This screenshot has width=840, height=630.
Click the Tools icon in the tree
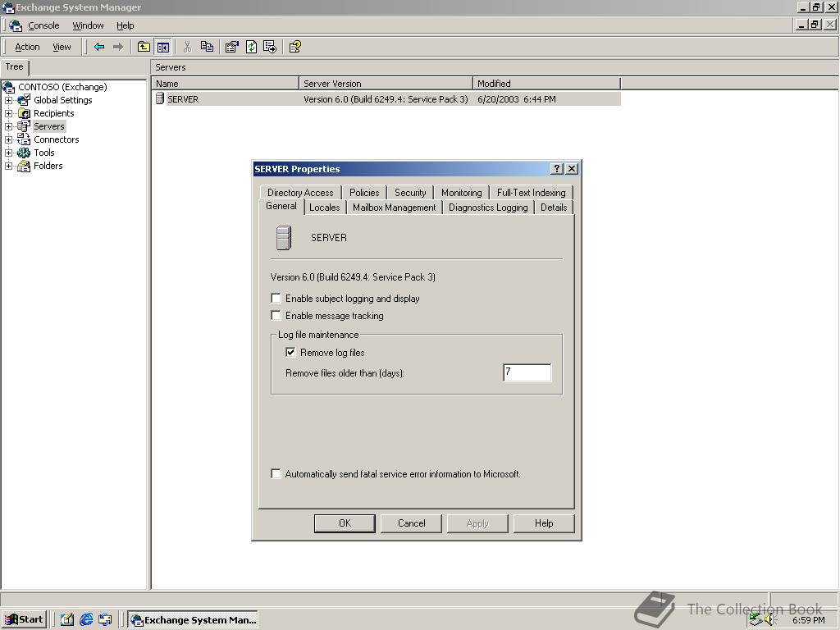pos(24,153)
